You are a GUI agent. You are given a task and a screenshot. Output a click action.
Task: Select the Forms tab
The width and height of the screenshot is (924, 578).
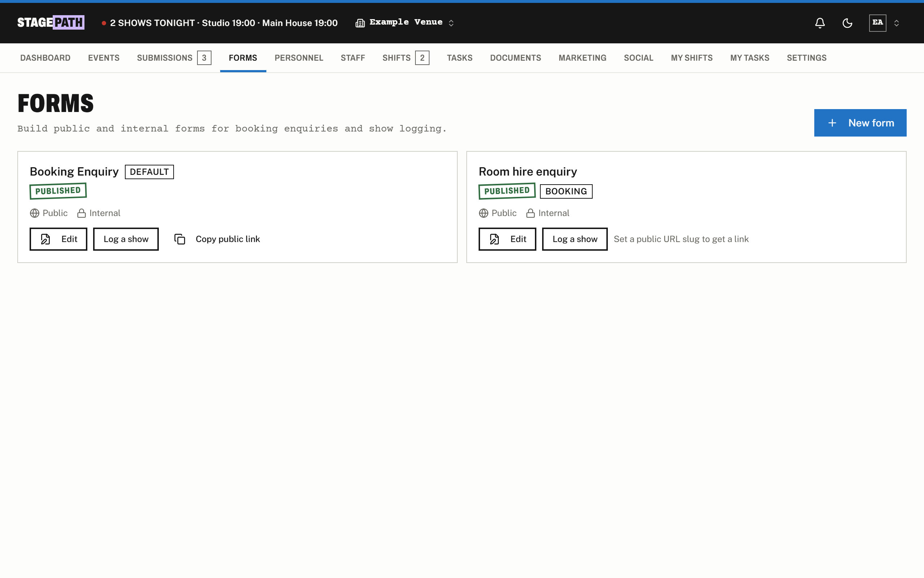pyautogui.click(x=243, y=58)
